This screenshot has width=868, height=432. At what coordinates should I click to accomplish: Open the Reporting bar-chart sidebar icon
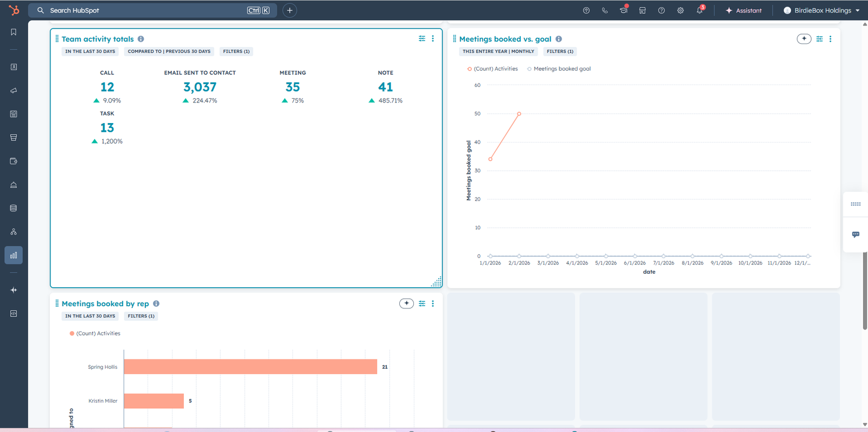[x=14, y=255]
